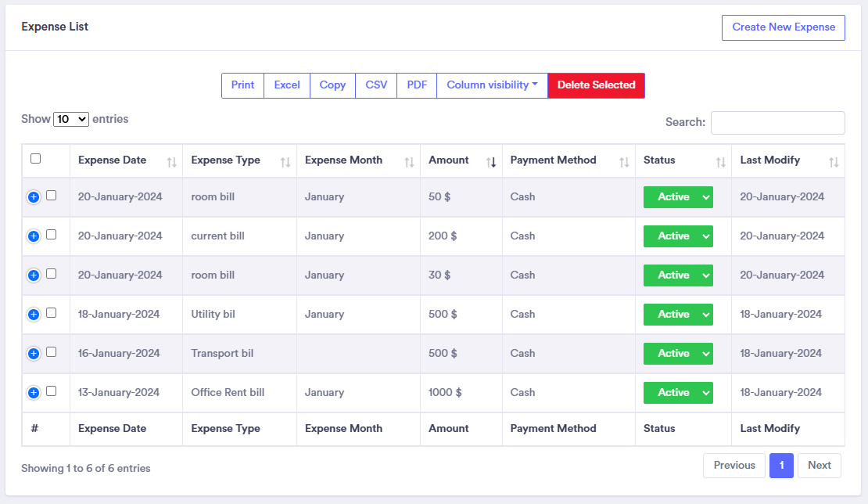Expand row details for the Office Rent bill row
Image resolution: width=868 pixels, height=504 pixels.
click(x=34, y=393)
